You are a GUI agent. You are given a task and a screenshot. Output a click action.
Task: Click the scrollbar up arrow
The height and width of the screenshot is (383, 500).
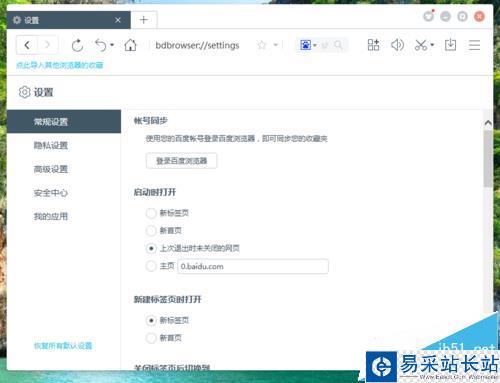pos(488,123)
